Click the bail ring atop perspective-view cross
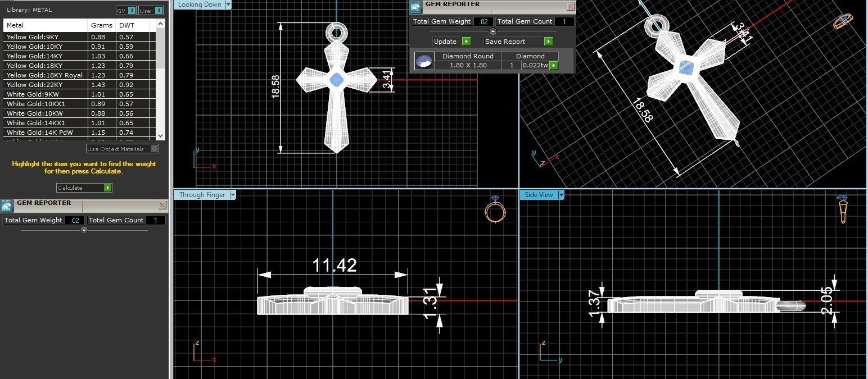This screenshot has height=379, width=868. tap(657, 25)
